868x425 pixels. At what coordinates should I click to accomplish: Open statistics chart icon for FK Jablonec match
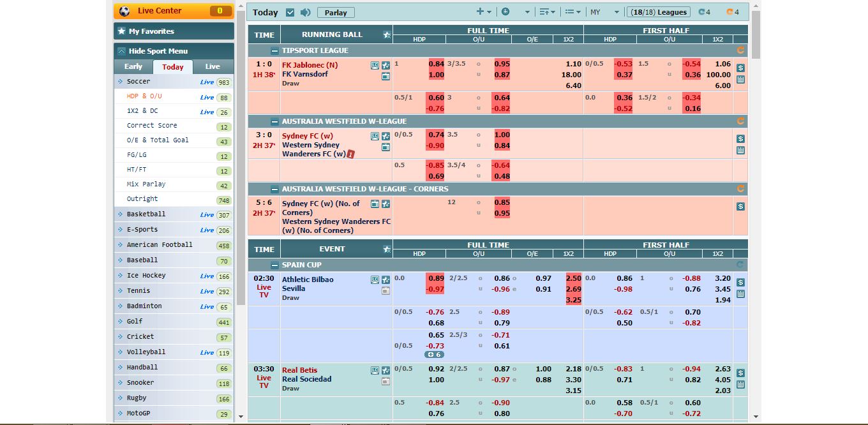(x=740, y=80)
